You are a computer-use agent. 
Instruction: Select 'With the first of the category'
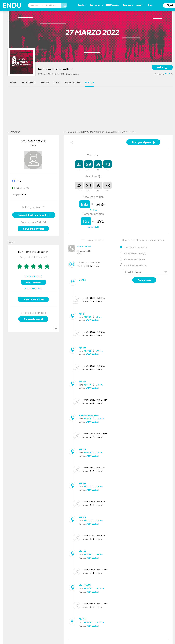coord(121,253)
